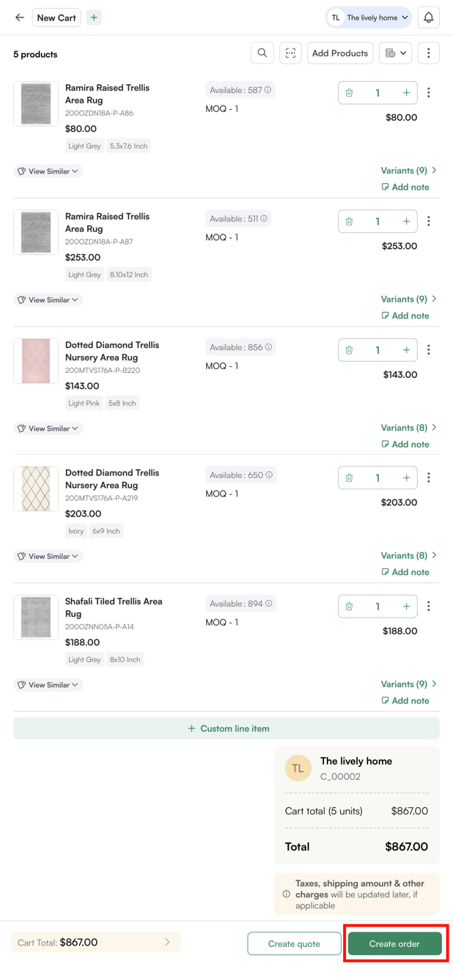Click the New Cart tab
The image size is (453, 980).
pyautogui.click(x=56, y=17)
